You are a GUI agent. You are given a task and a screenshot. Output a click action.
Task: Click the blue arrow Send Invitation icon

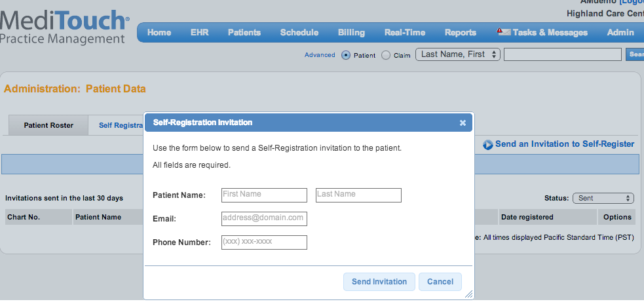pyautogui.click(x=488, y=145)
